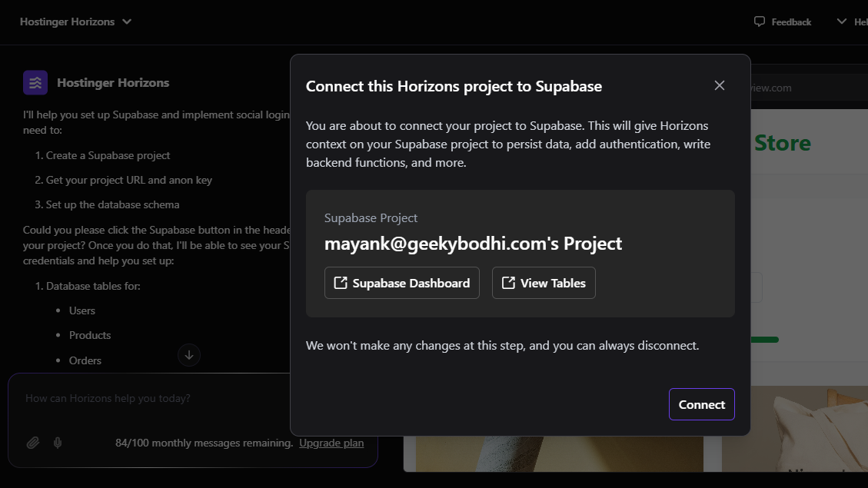Open the Supabase Dashboard
Viewport: 868px width, 488px height.
[x=401, y=283]
